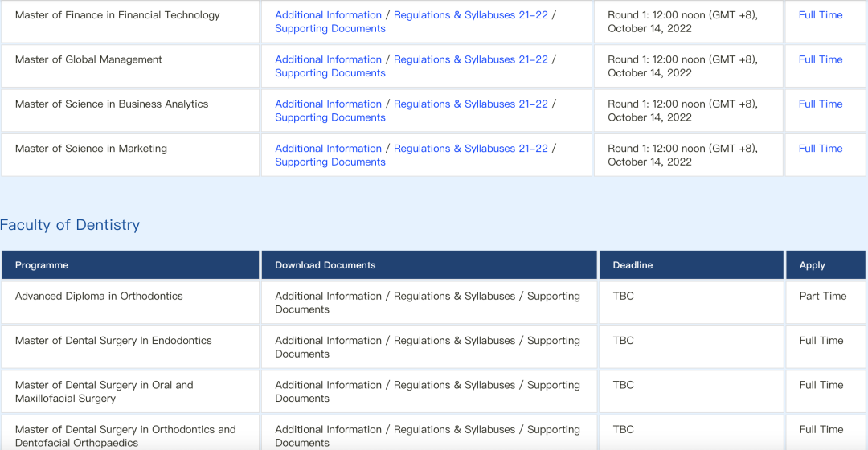Select the Round 1 deadline for Global Management
This screenshot has height=450, width=868.
coord(682,66)
